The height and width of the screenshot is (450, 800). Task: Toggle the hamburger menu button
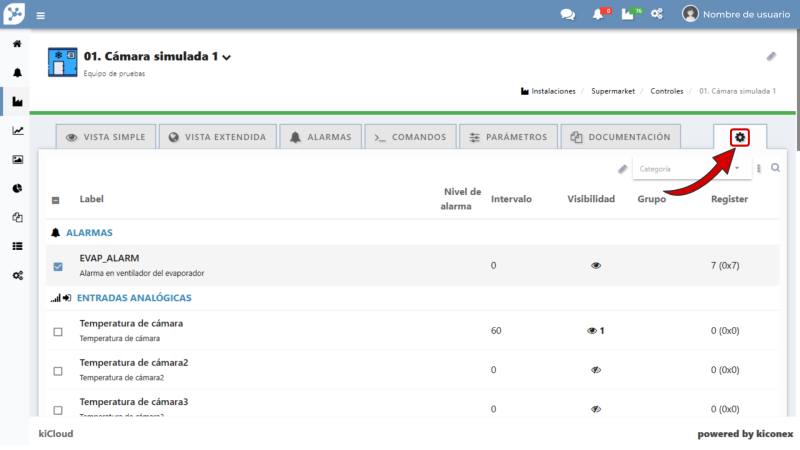pyautogui.click(x=41, y=16)
